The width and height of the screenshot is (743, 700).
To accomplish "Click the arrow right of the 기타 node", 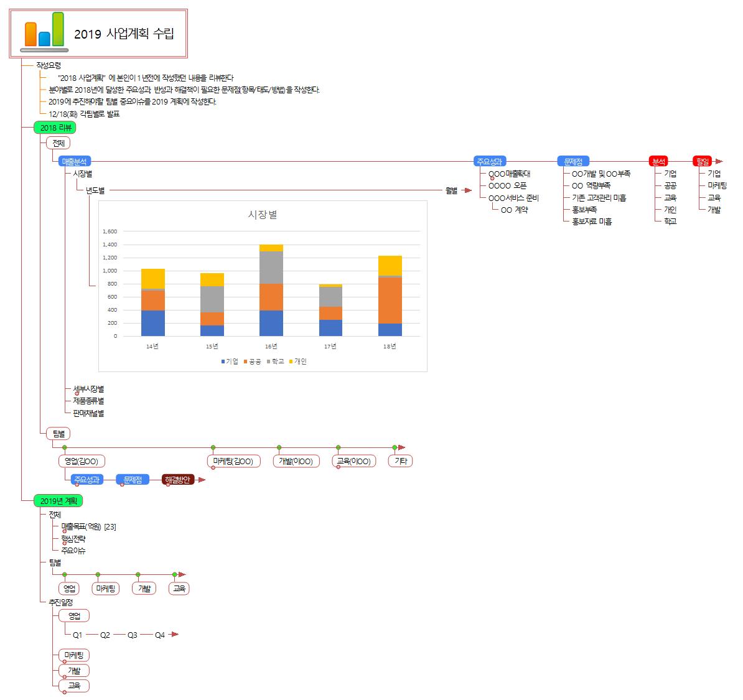I will pos(401,447).
